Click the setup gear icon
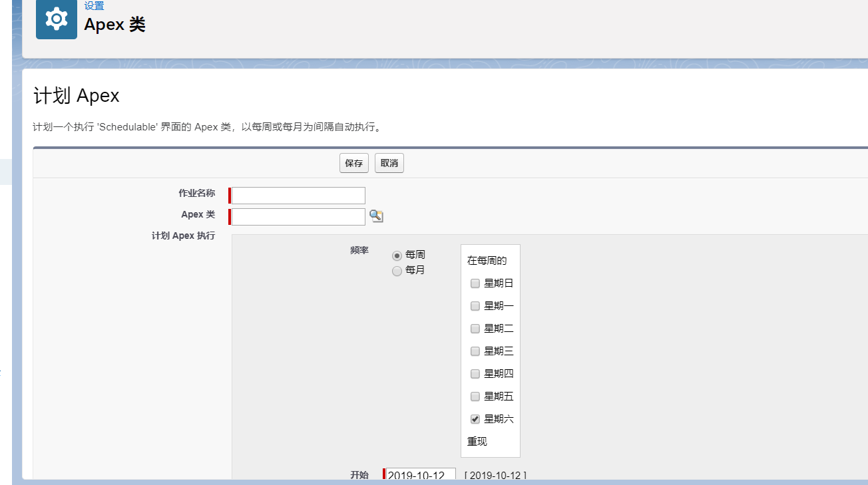Image resolution: width=868 pixels, height=485 pixels. coord(57,19)
